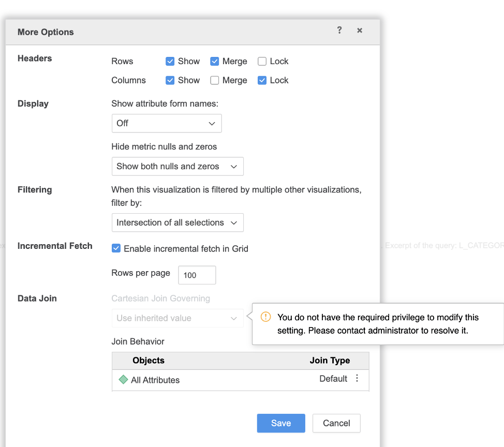Close the More Options dialog
This screenshot has width=504, height=447.
tap(360, 31)
